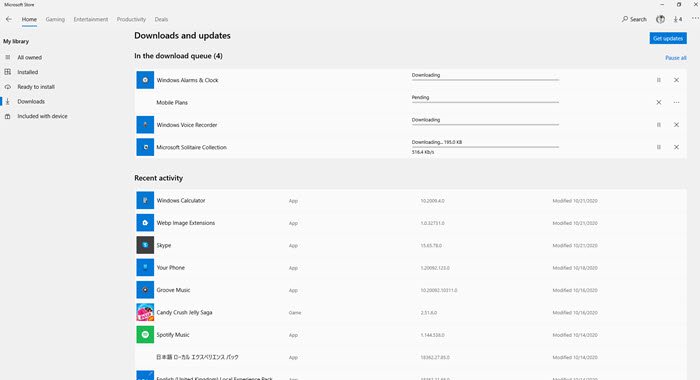Pause the Microsoft Solitaire Collection download
The height and width of the screenshot is (380, 700).
(x=658, y=147)
